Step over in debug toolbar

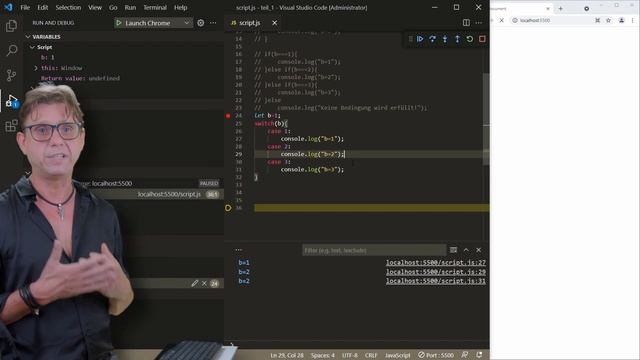coord(432,39)
